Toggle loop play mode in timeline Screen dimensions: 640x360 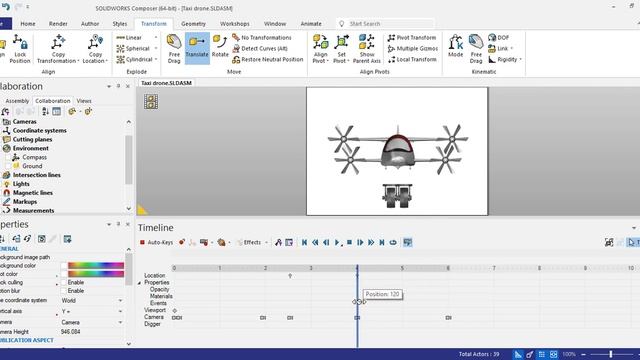click(x=393, y=242)
